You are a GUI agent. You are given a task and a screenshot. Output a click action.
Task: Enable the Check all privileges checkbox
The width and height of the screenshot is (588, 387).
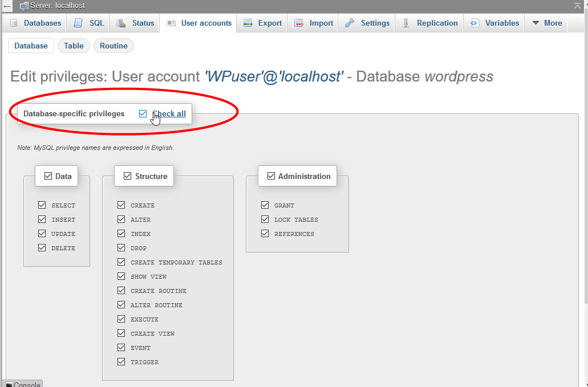pos(143,113)
